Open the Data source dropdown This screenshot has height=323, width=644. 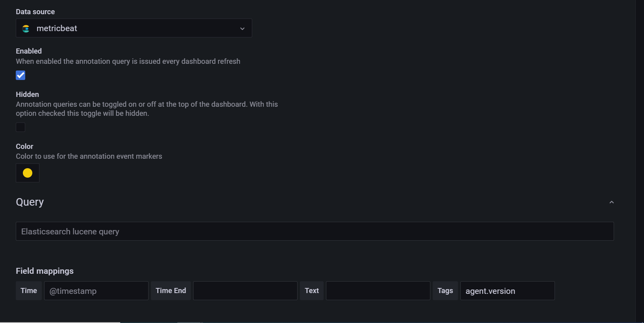(x=134, y=28)
